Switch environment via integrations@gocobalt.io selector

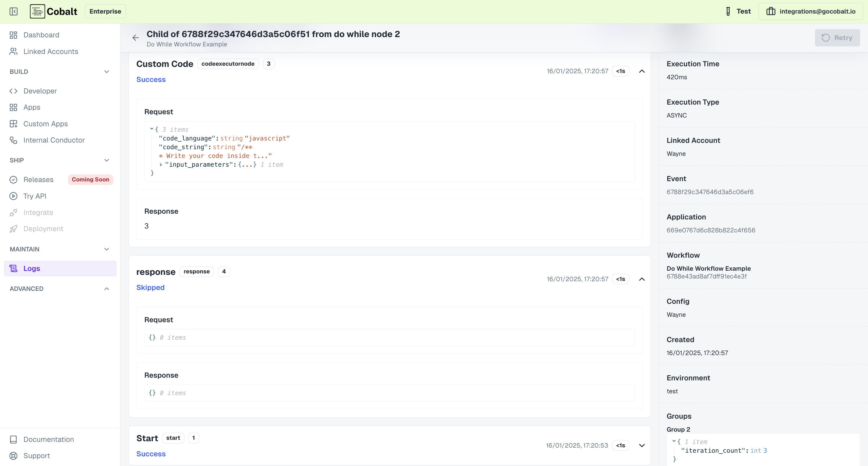coord(810,11)
